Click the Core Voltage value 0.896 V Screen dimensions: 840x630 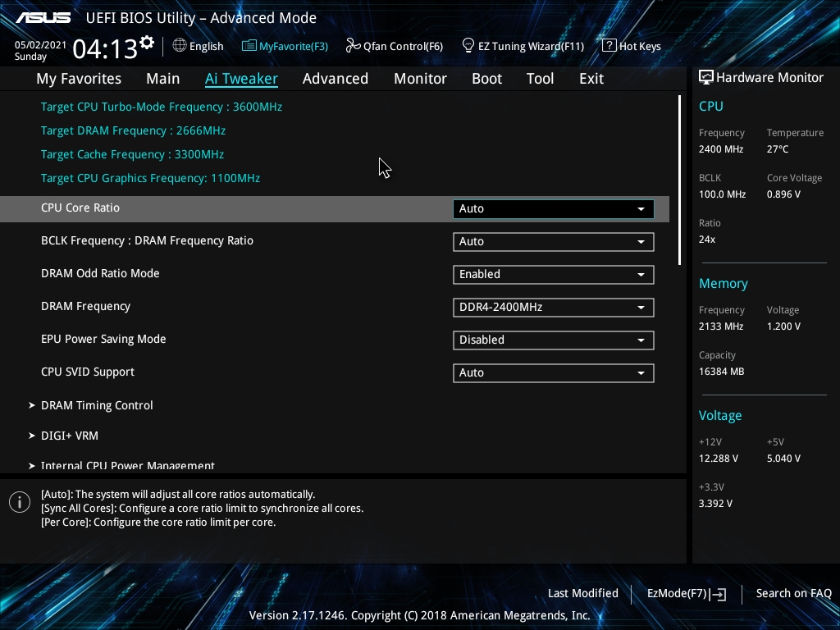pyautogui.click(x=783, y=194)
